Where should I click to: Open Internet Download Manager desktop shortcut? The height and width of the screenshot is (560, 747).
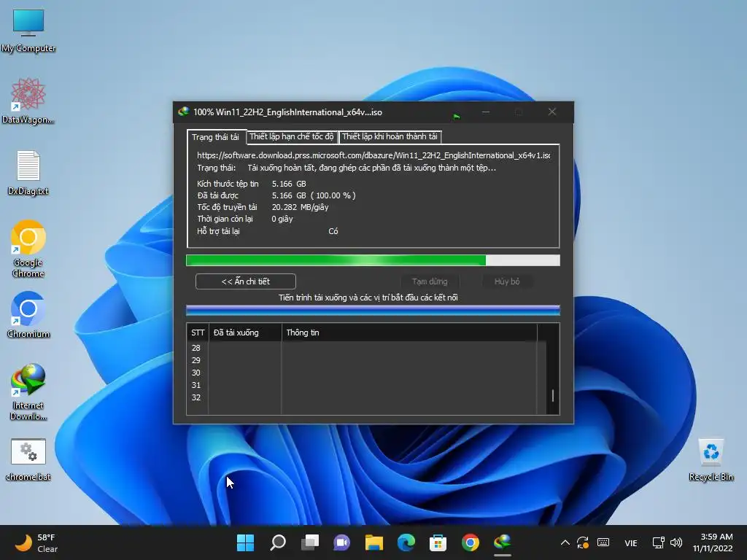(28, 392)
